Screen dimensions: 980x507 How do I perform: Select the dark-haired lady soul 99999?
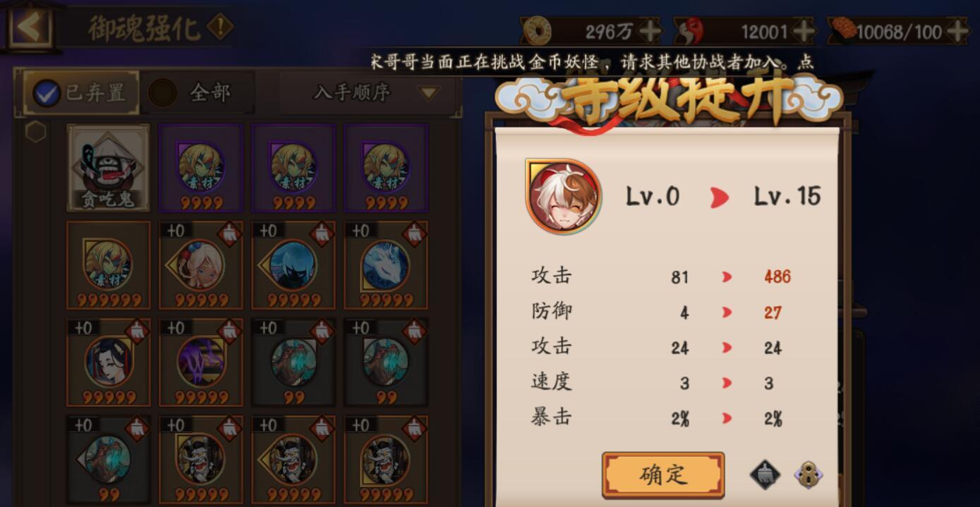(108, 362)
